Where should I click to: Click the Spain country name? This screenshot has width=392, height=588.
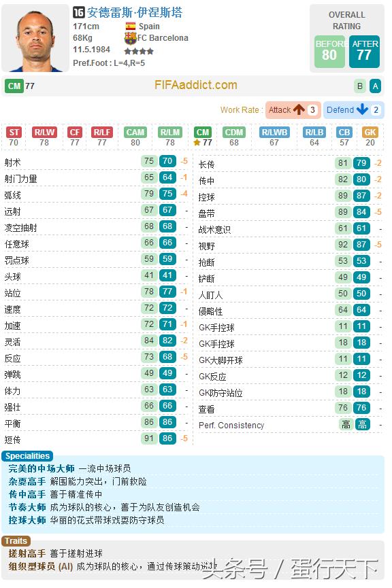pos(149,27)
